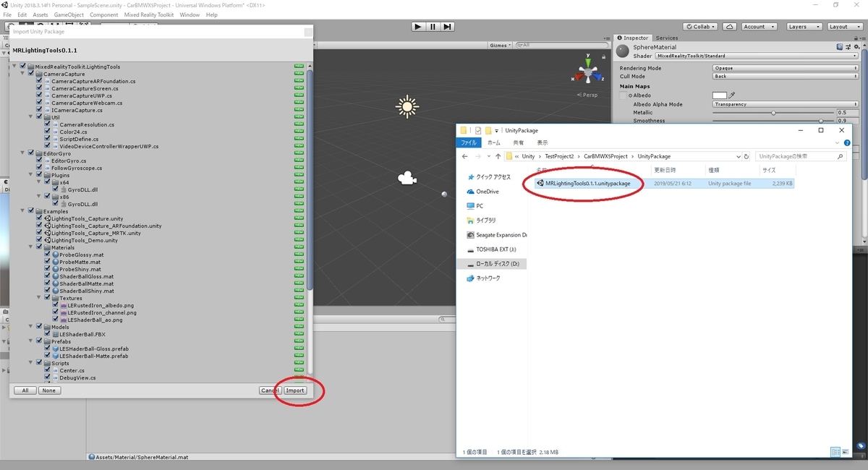
Task: Select Local Disk (D:) in sidebar
Action: pyautogui.click(x=492, y=264)
